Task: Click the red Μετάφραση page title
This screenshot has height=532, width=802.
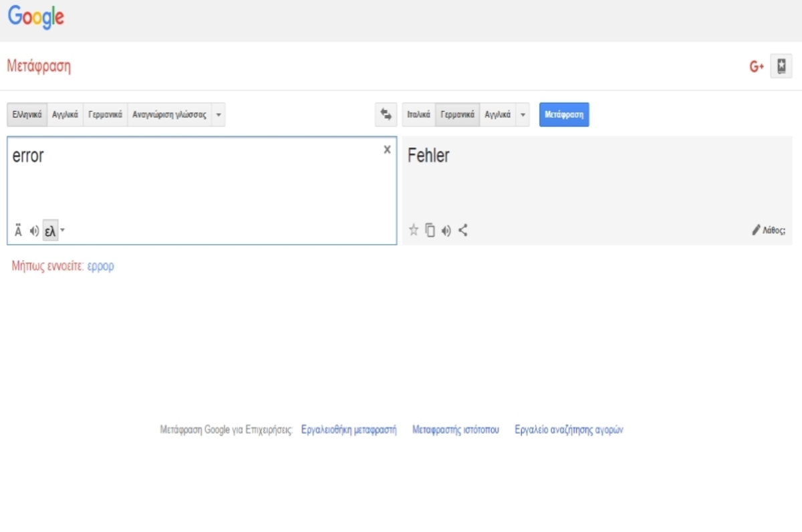Action: (39, 66)
